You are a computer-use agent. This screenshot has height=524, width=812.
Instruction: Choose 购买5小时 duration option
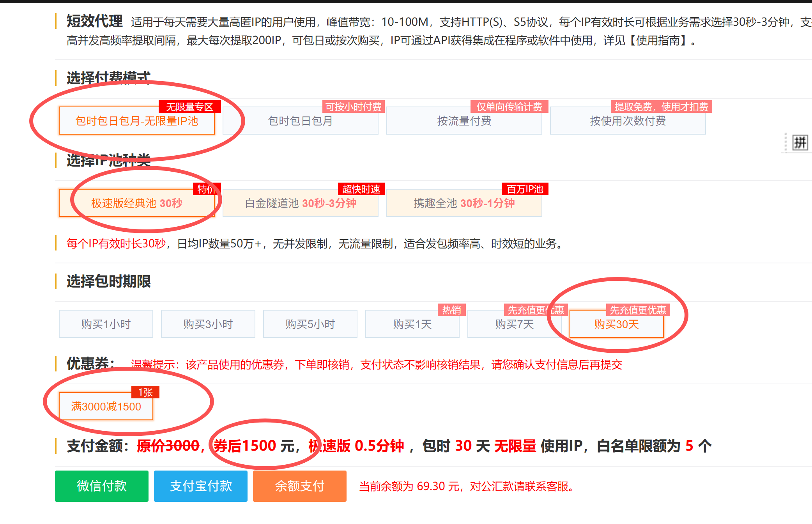pos(310,324)
